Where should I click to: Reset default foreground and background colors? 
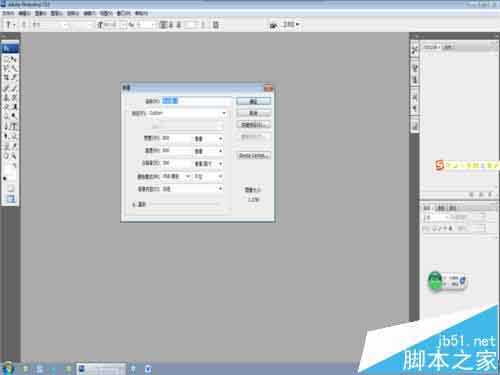[x=5, y=179]
